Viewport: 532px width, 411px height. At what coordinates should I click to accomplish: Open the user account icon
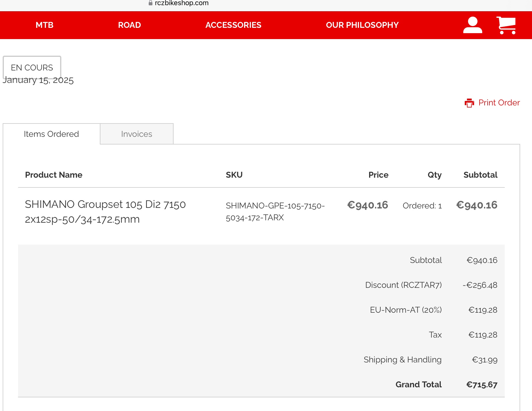click(472, 25)
